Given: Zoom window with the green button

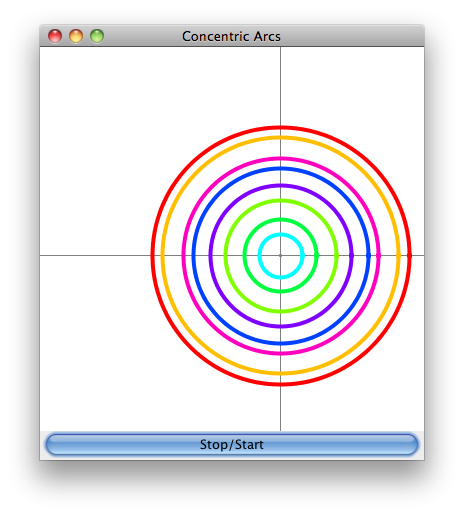Looking at the screenshot, I should (x=97, y=36).
